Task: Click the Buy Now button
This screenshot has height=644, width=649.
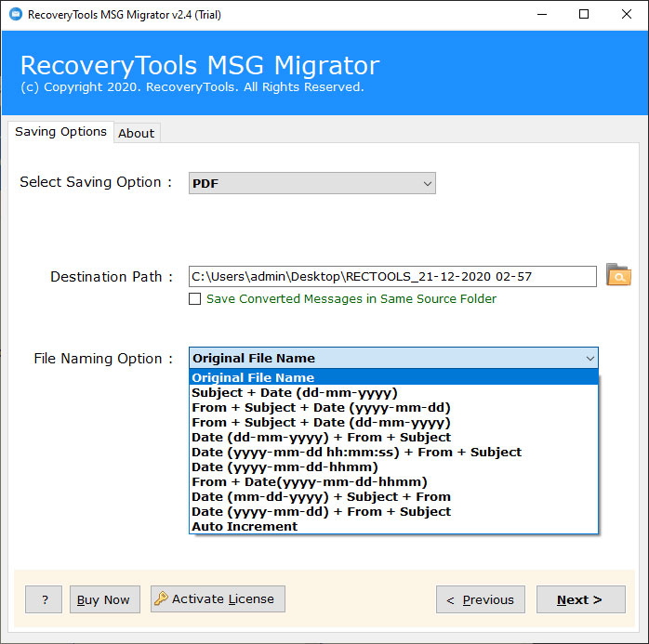Action: click(105, 599)
